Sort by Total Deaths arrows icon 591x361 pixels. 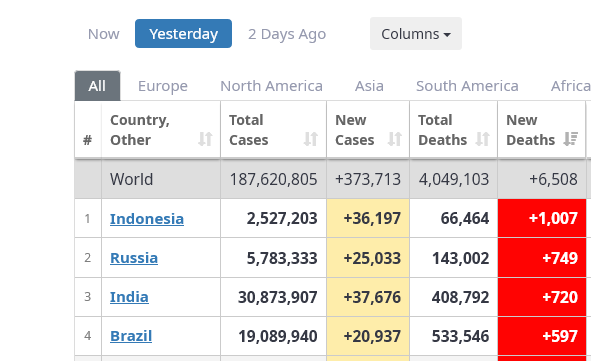tap(482, 139)
